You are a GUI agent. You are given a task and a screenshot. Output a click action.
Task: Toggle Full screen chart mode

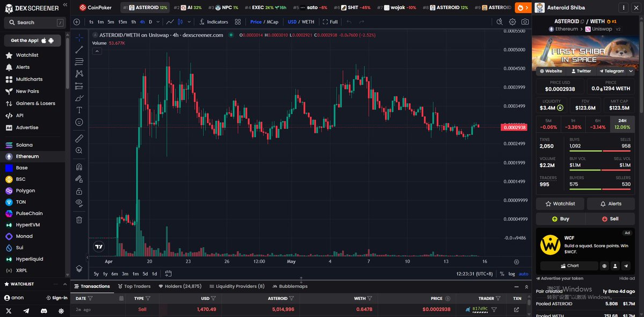(x=330, y=22)
